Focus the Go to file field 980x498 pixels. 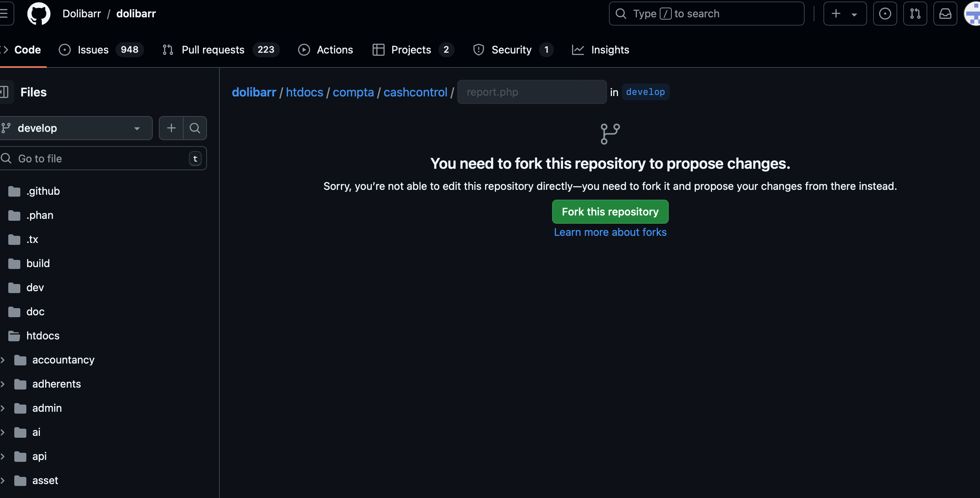[x=102, y=159]
